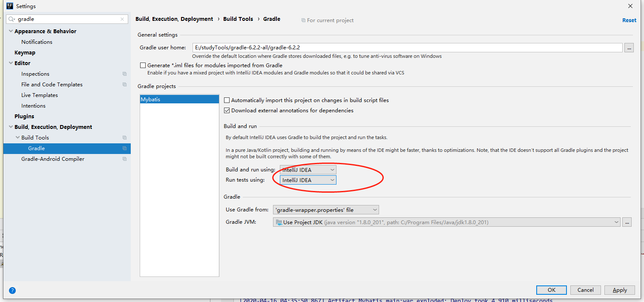644x302 pixels.
Task: Click the Cancel button
Action: (586, 290)
